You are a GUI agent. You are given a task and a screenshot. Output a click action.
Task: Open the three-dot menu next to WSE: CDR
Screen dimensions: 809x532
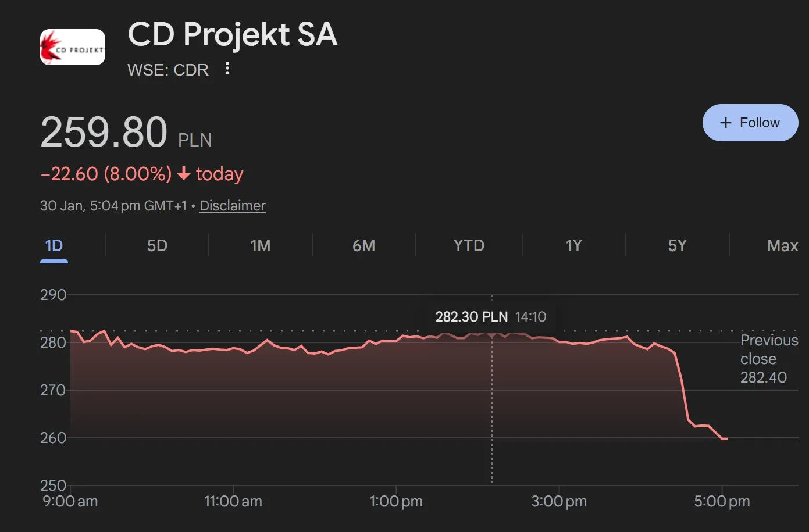point(227,69)
